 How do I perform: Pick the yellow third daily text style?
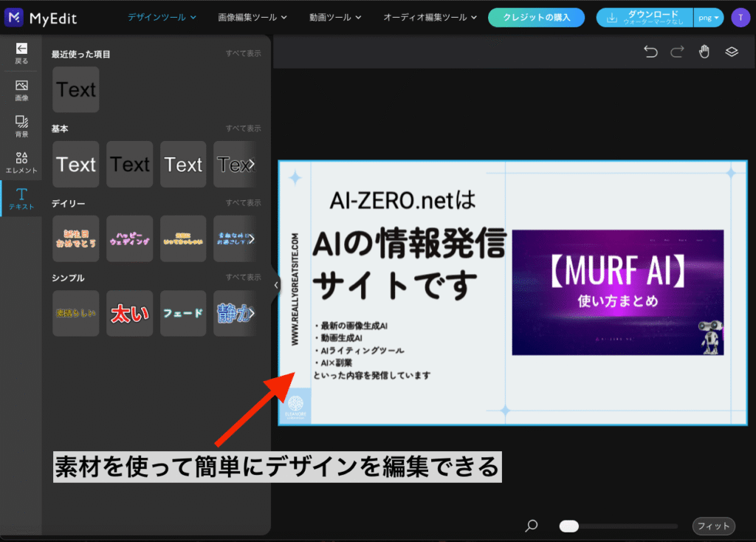183,239
